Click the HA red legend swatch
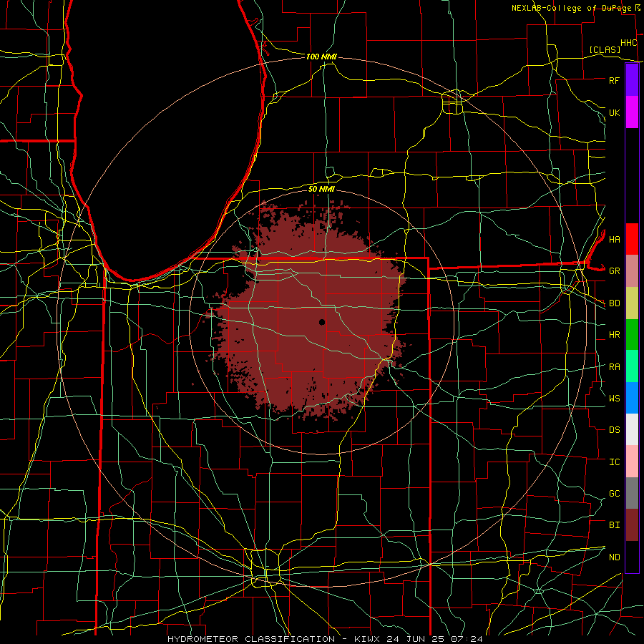The image size is (644, 644). coord(632,239)
